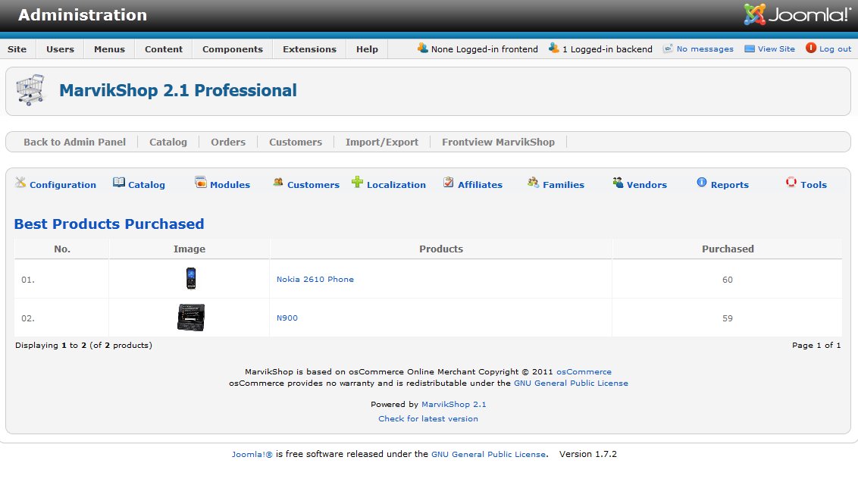
Task: Click the View Site monitor icon
Action: coord(750,49)
